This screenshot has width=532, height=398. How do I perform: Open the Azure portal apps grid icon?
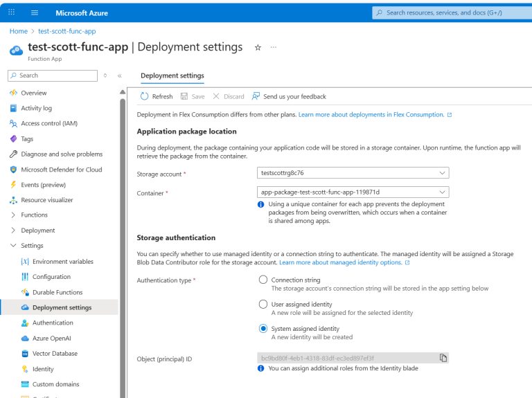click(11, 12)
